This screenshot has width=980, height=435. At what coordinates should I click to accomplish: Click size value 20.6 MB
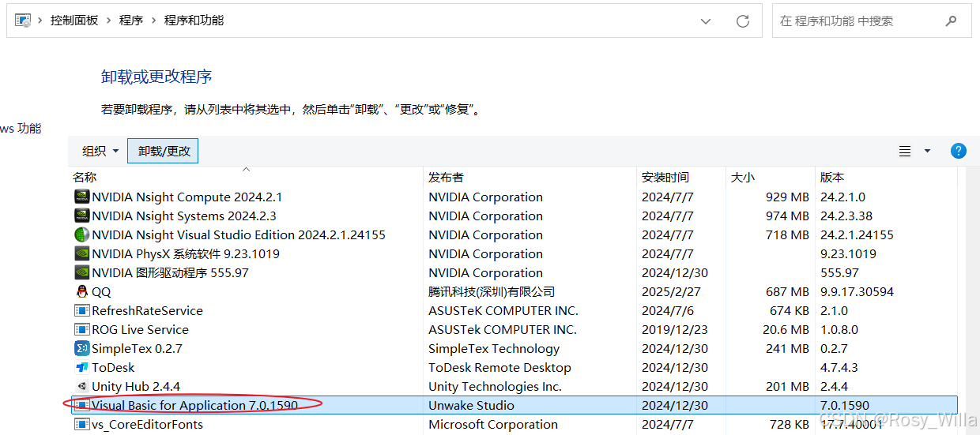[786, 330]
